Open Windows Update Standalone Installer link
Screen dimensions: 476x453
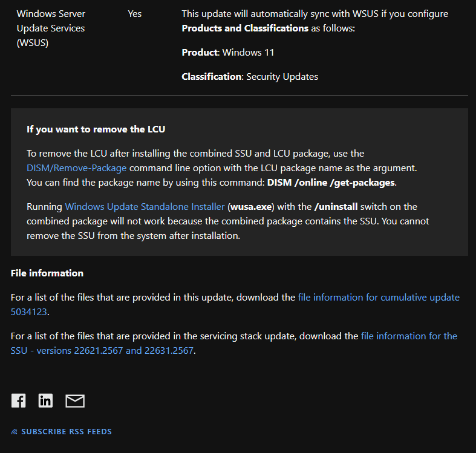145,206
